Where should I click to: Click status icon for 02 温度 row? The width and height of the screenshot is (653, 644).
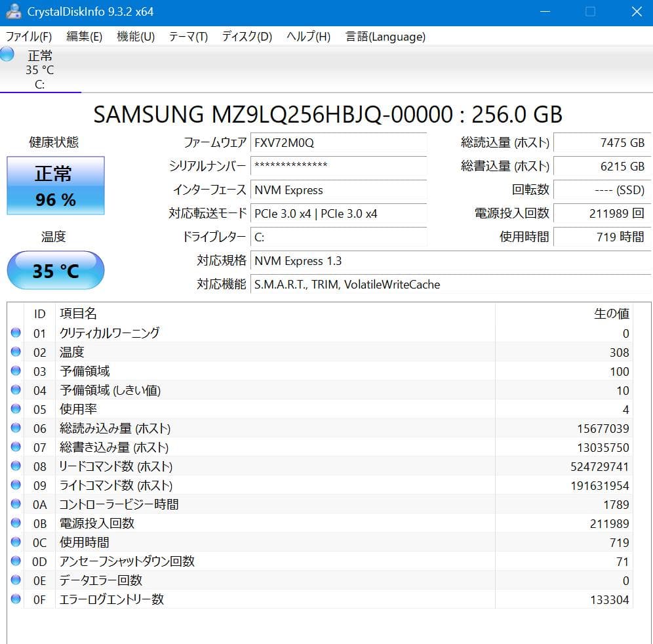coord(16,352)
